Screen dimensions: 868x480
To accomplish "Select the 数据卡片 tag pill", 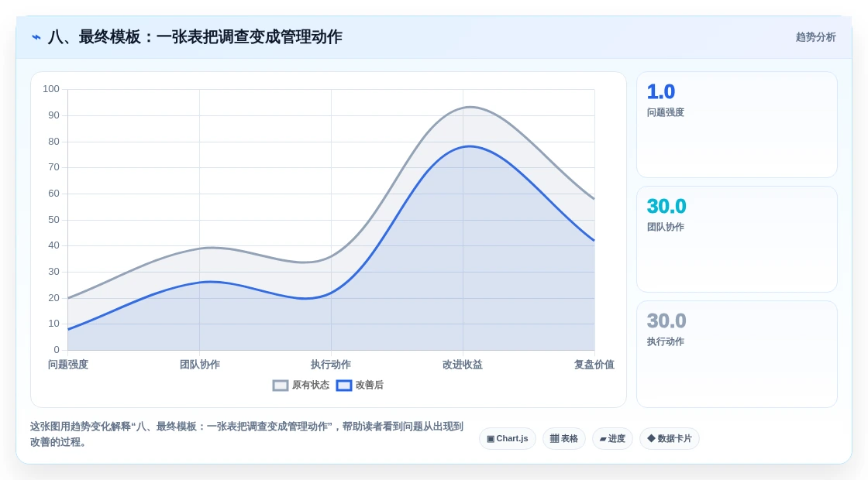I will coord(670,438).
